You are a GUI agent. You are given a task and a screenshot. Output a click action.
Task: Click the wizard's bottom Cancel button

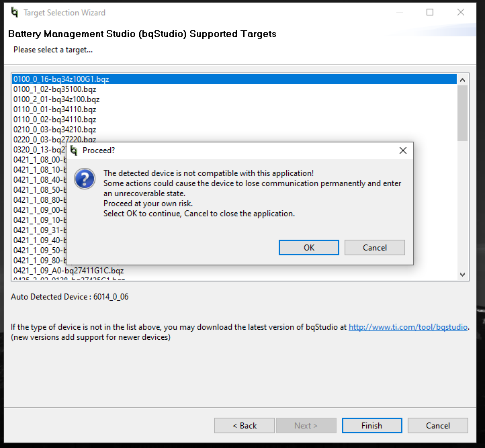pos(438,426)
